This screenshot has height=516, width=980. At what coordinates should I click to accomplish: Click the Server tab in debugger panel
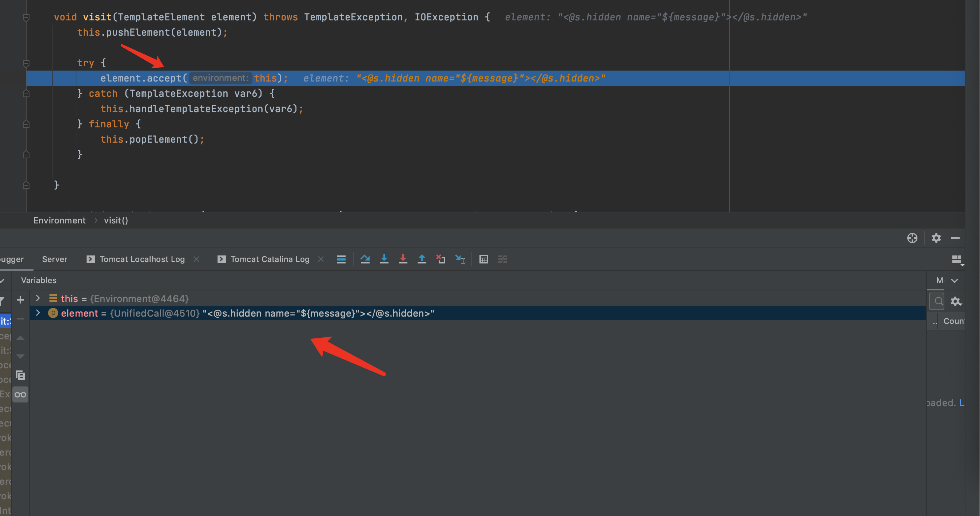pos(55,259)
